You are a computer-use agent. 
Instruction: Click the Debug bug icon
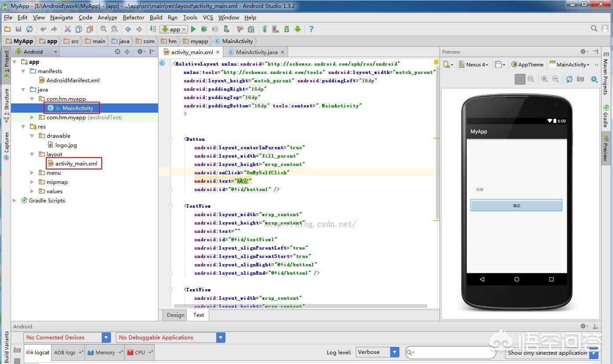[x=204, y=29]
